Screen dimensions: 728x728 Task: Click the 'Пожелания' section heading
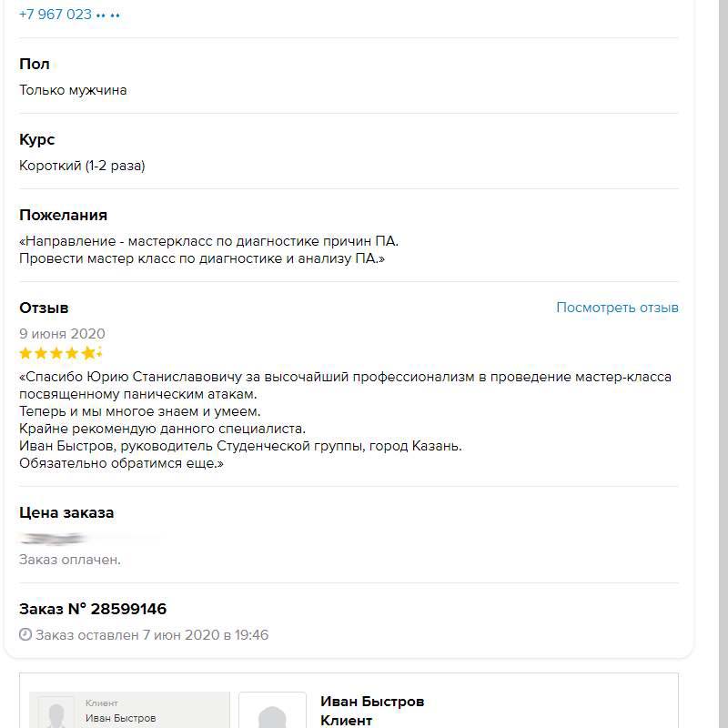point(63,215)
